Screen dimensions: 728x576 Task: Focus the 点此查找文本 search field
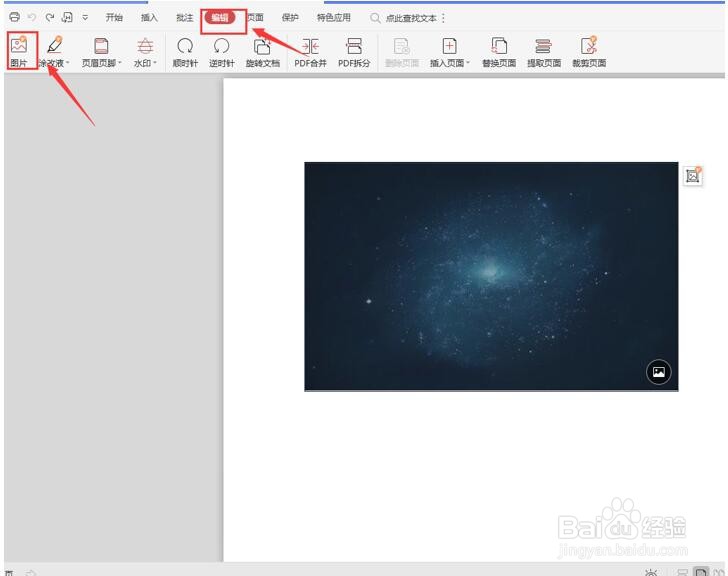click(x=411, y=18)
